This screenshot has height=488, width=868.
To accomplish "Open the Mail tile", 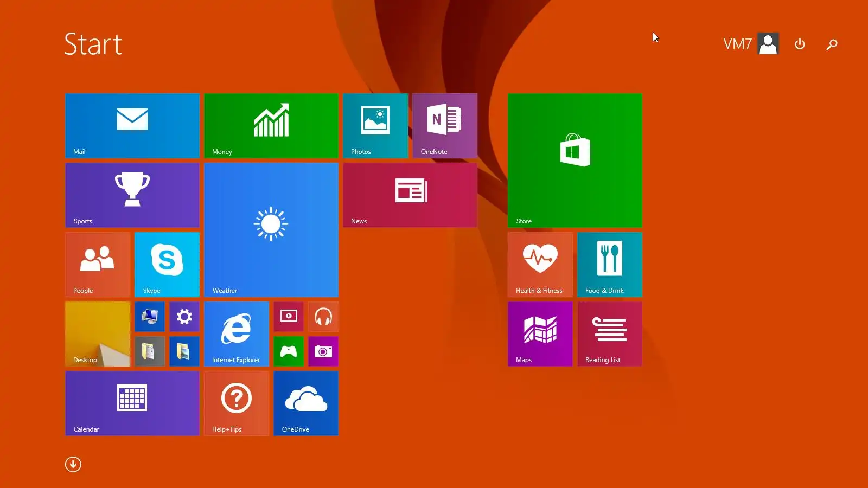I will 132,126.
